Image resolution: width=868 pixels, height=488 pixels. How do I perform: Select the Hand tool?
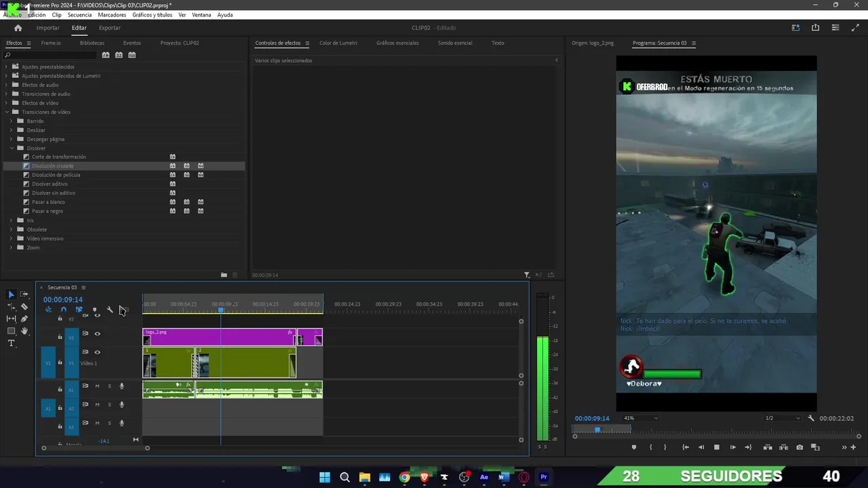click(24, 331)
